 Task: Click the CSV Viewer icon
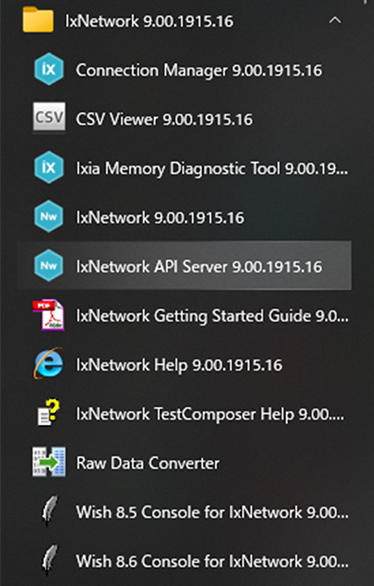pos(49,118)
